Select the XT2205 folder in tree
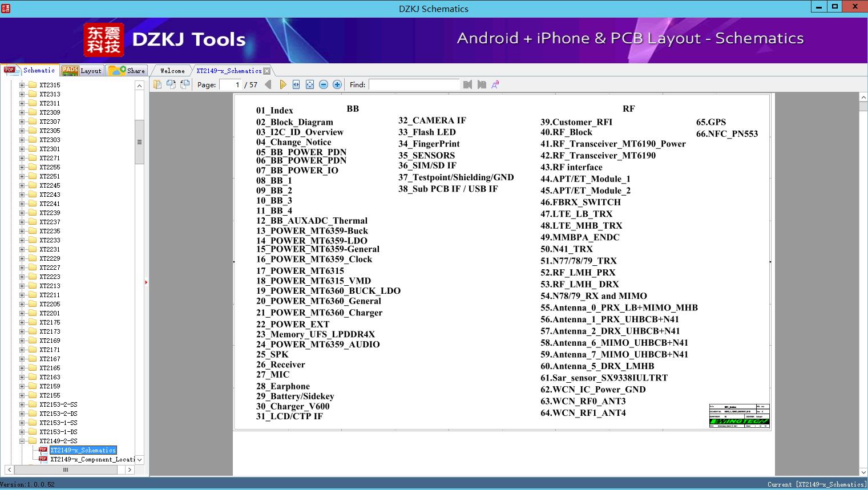This screenshot has height=490, width=868. tap(50, 304)
